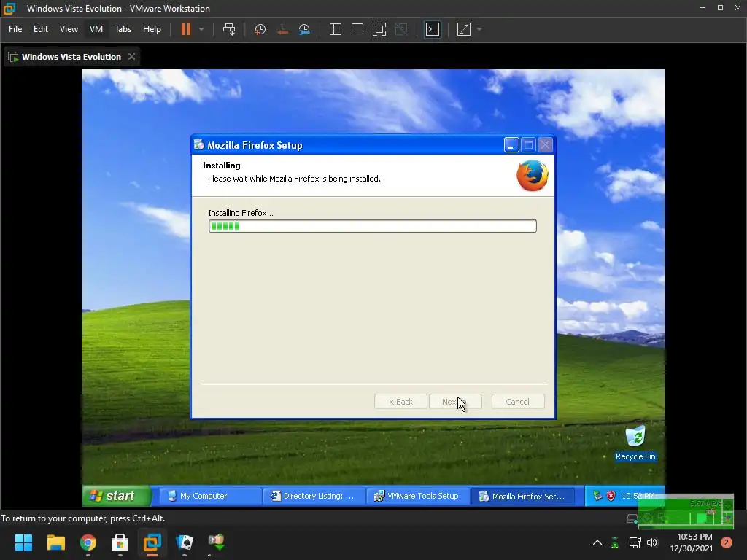The width and height of the screenshot is (747, 560).
Task: Switch to My Computer taskbar item
Action: click(x=209, y=496)
